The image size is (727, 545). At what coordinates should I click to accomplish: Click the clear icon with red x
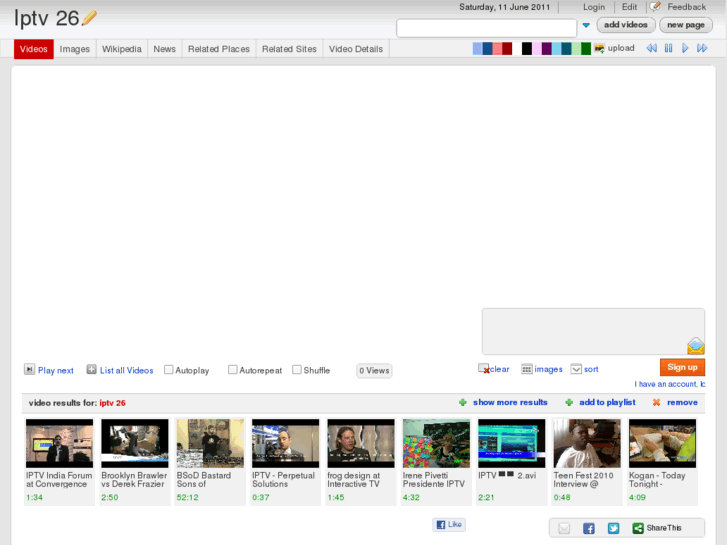tap(484, 369)
